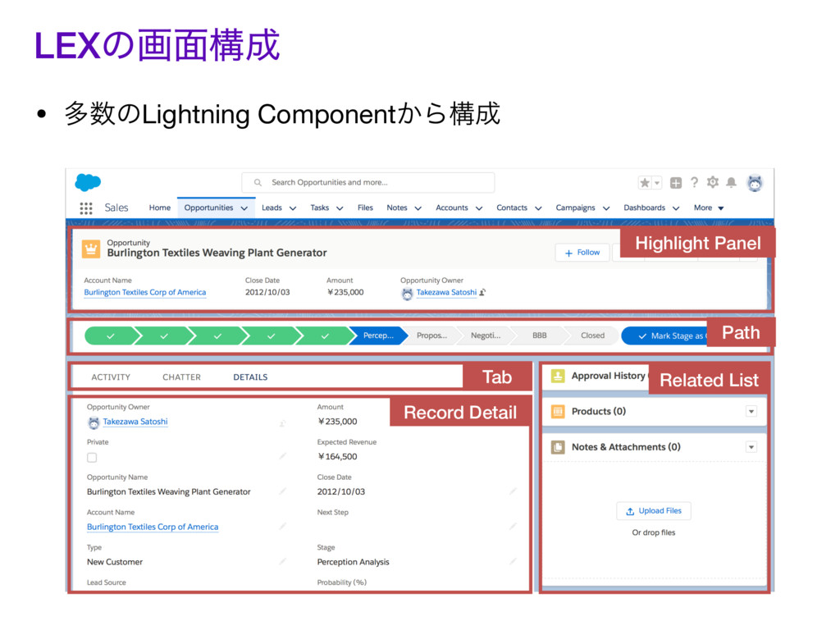Expand the Accounts tab dropdown chevron
840x630 pixels.
[x=479, y=208]
